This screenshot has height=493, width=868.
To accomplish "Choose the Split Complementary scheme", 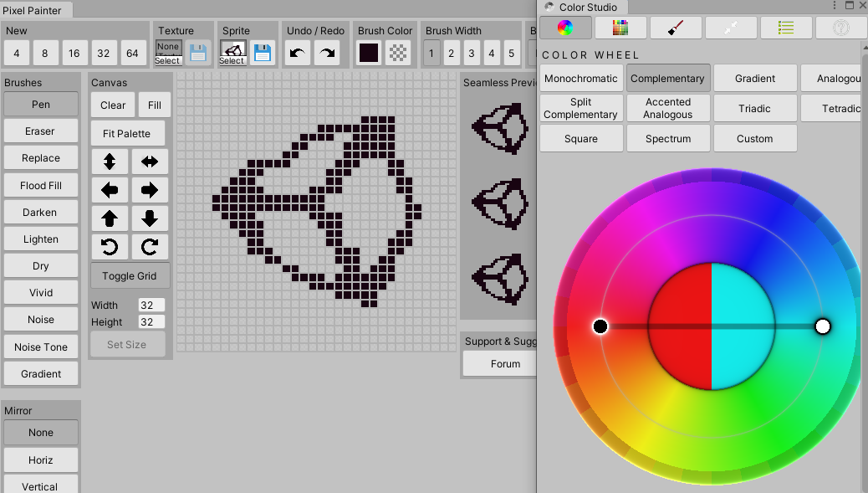I will 581,108.
